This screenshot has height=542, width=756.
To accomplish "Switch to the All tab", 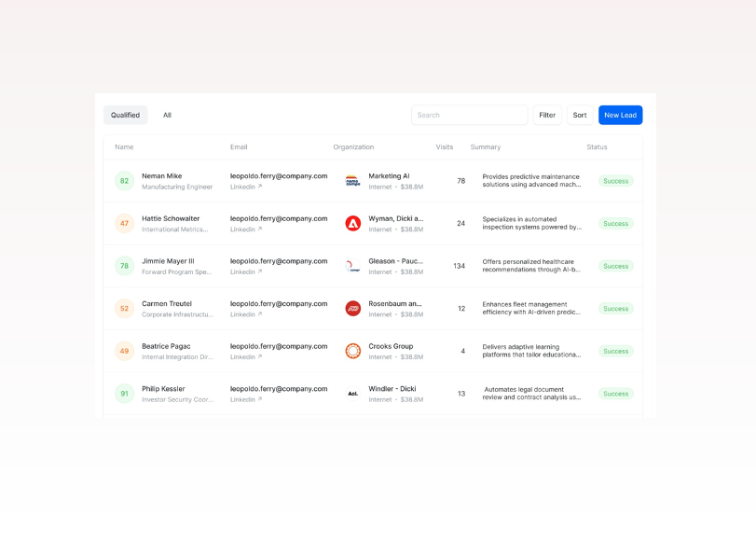I will point(168,115).
